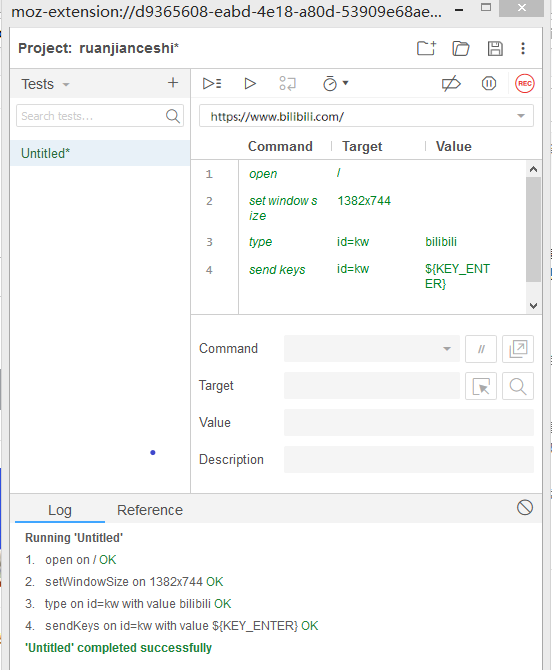Screen dimensions: 552x670
Task: Select target in page icon
Action: [x=481, y=386]
